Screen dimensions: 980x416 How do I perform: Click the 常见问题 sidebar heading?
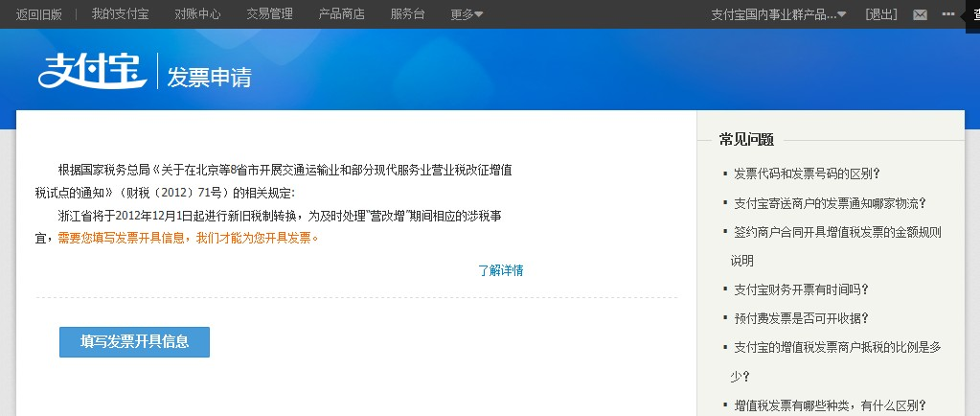tap(746, 140)
